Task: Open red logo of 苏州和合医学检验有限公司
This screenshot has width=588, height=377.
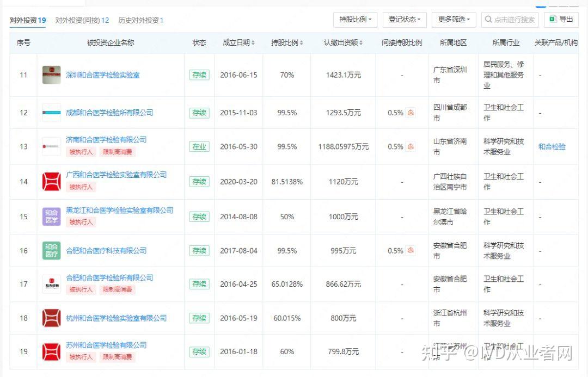Action: tap(51, 351)
